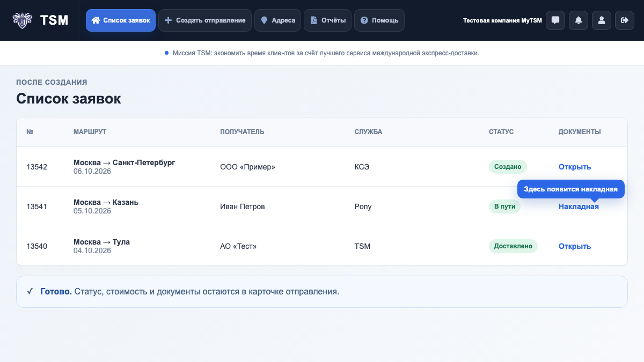
Task: Click the Статус column header
Action: click(501, 132)
